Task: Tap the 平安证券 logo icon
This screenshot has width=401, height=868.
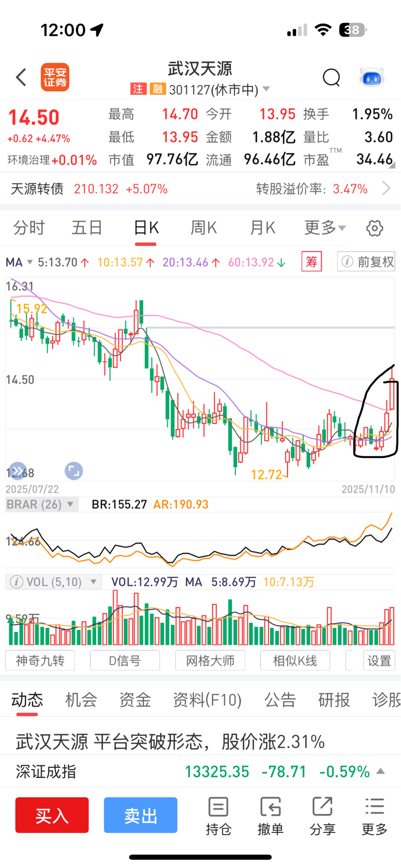Action: [55, 78]
